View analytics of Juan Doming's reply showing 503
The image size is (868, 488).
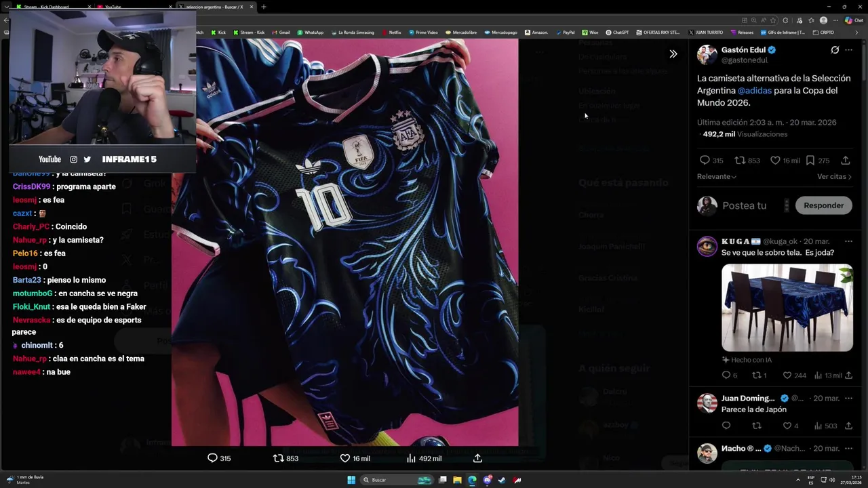[x=825, y=426]
